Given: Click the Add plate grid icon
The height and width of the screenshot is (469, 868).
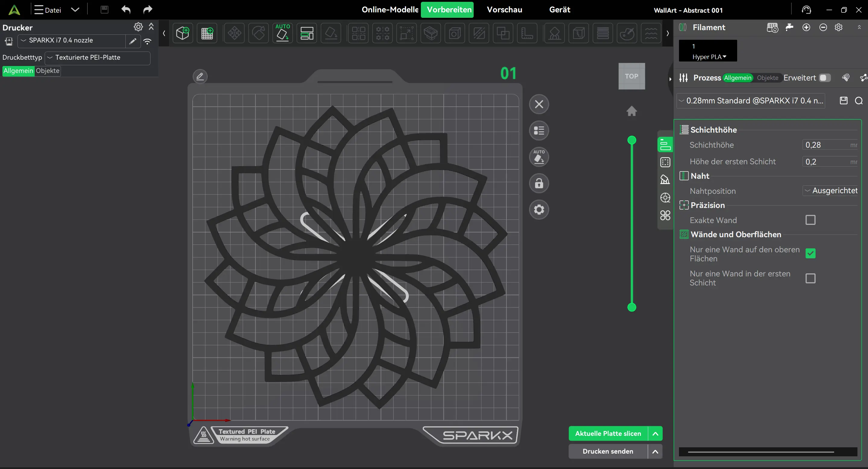Looking at the screenshot, I should 207,33.
